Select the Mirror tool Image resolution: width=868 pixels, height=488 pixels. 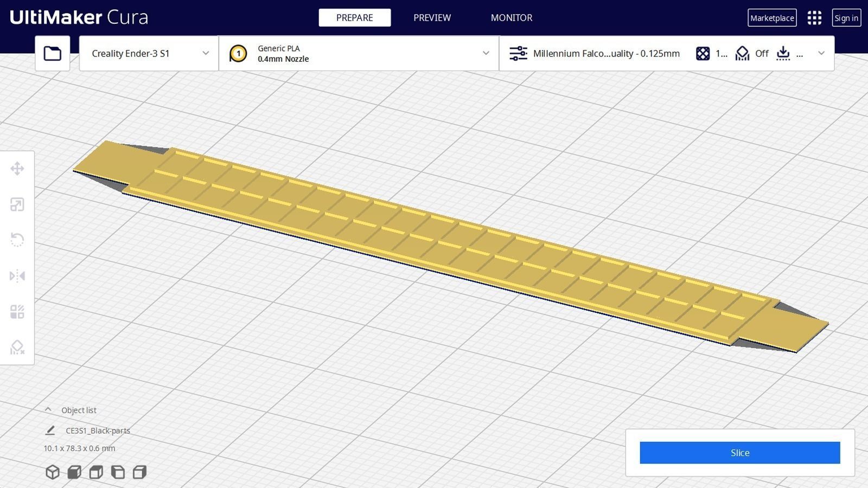17,275
